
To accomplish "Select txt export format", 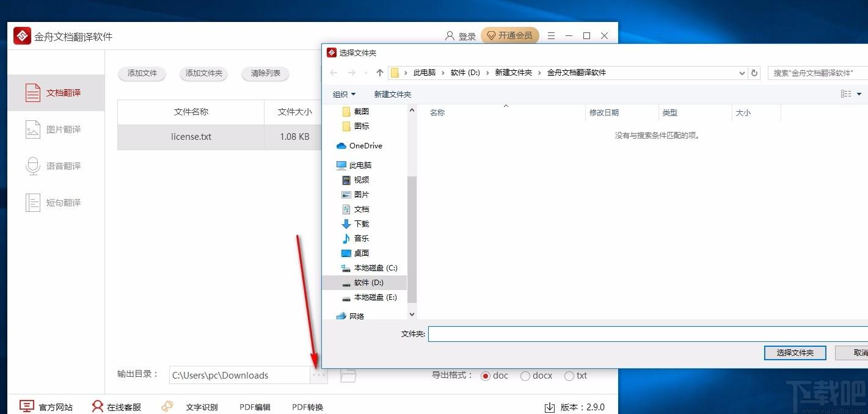I will pyautogui.click(x=575, y=376).
